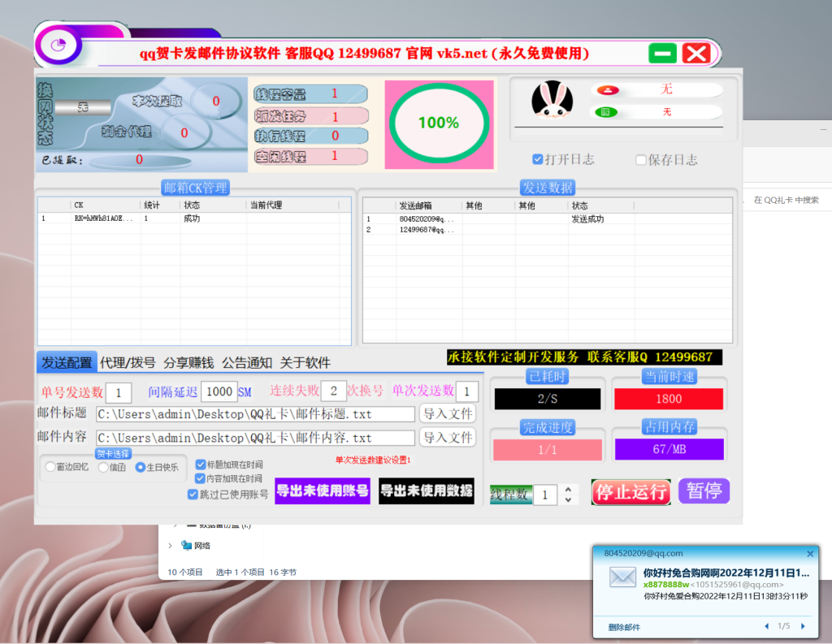Click the 承接软件定制开发服务 banner
The image size is (832, 644).
[584, 357]
